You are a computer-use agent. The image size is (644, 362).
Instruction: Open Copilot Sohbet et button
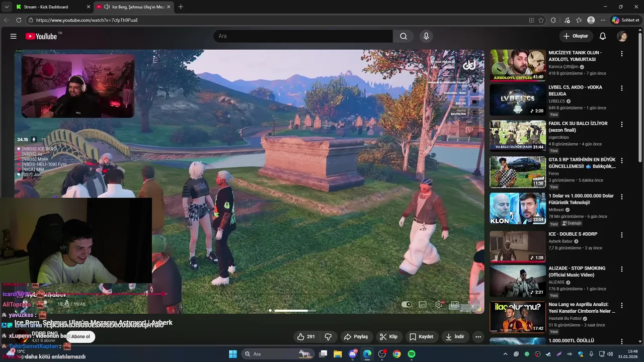tap(625, 20)
